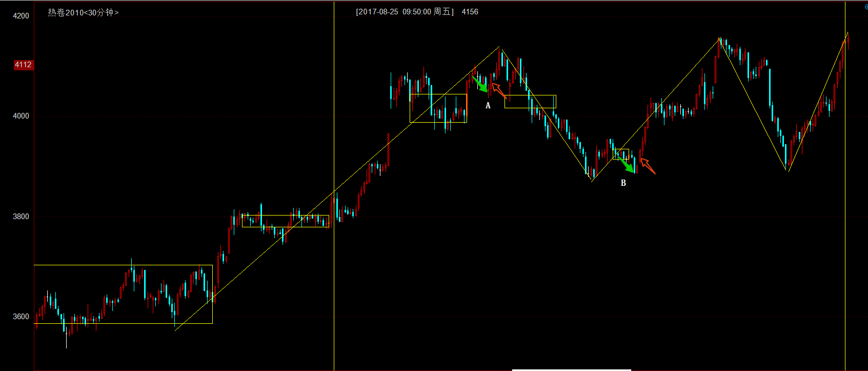Select the large yellow rectangle at lower-left
Viewport: 868px width, 371px height.
pos(123,265)
